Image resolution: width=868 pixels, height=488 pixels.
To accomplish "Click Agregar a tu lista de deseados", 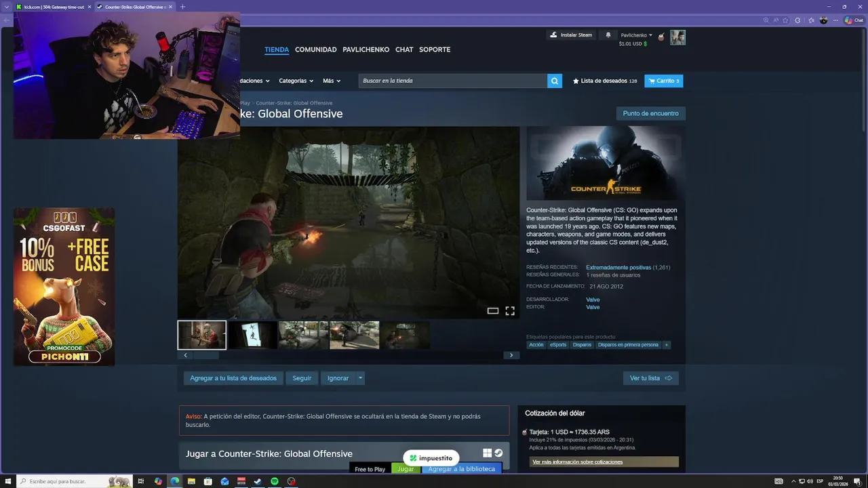I will [x=233, y=378].
